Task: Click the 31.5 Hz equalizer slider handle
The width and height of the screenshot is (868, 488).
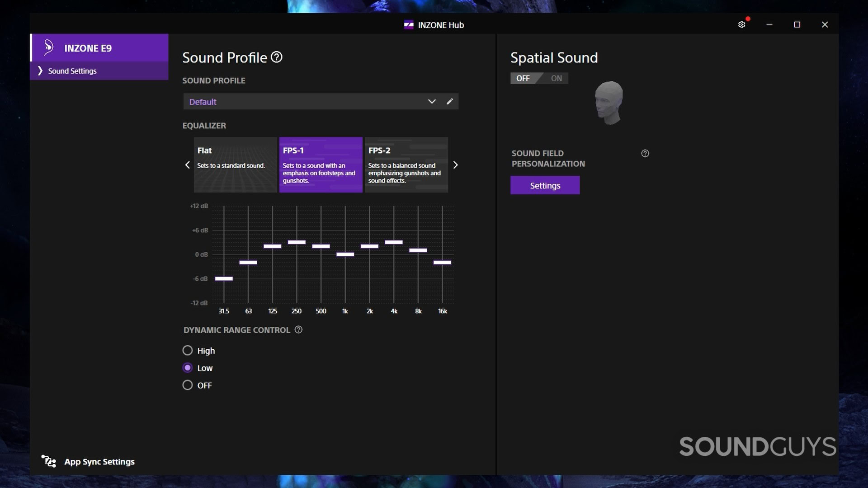Action: coord(224,279)
